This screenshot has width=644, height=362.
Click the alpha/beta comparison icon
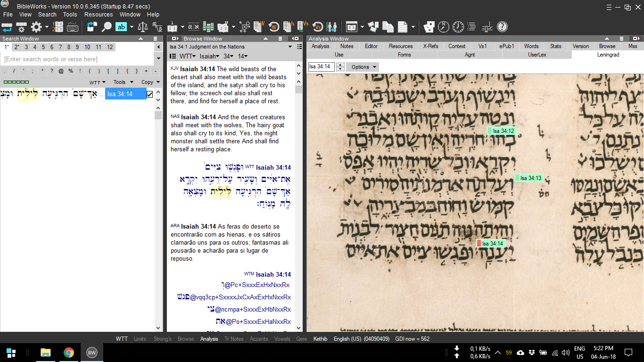(157, 27)
